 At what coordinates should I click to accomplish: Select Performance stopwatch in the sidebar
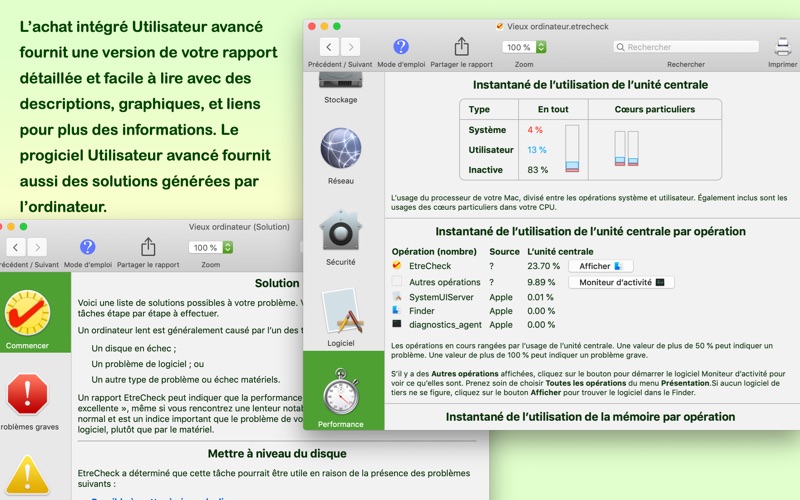pos(343,390)
